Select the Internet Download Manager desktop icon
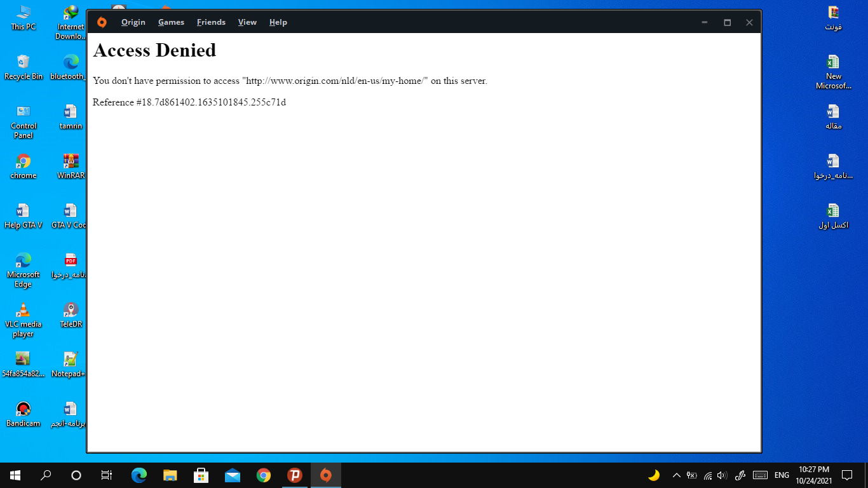 [x=71, y=22]
